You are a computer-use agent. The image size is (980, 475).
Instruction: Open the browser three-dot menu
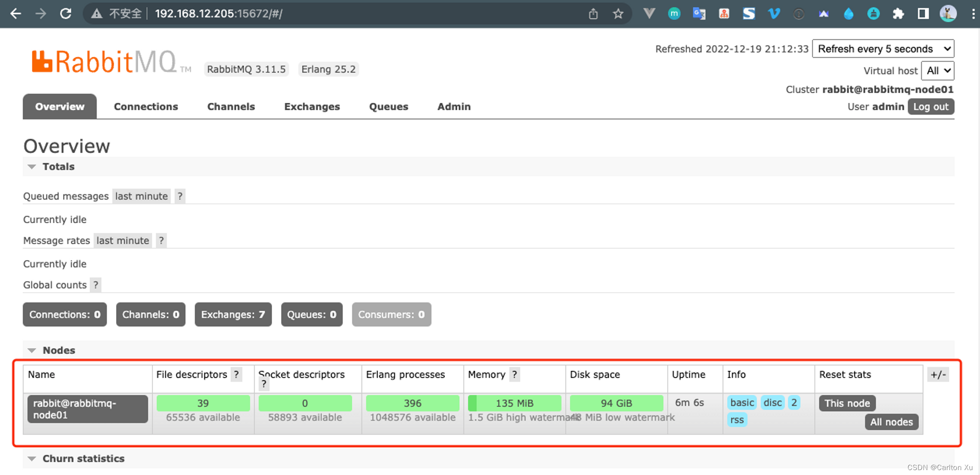[973, 14]
